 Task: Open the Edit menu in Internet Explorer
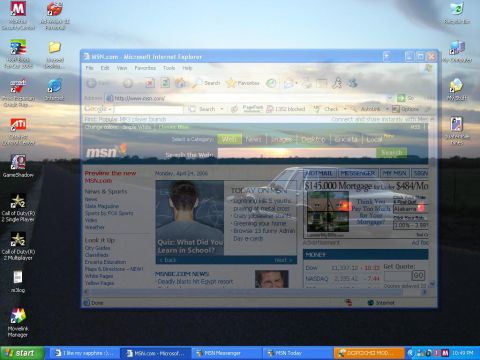(x=105, y=68)
